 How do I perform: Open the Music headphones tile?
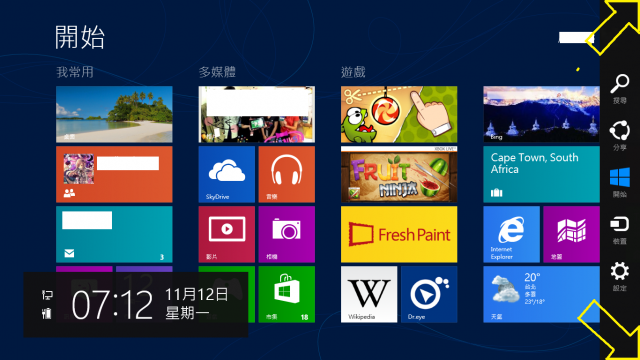coord(287,174)
